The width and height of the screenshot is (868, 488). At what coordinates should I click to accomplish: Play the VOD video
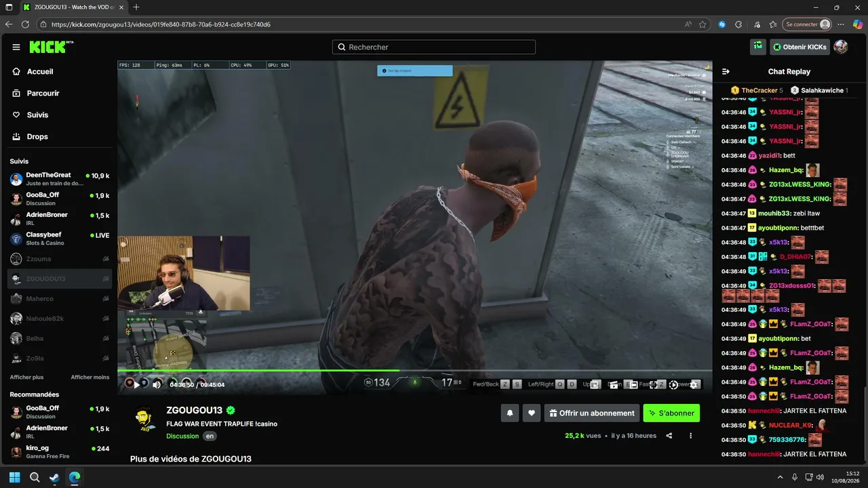pos(136,384)
